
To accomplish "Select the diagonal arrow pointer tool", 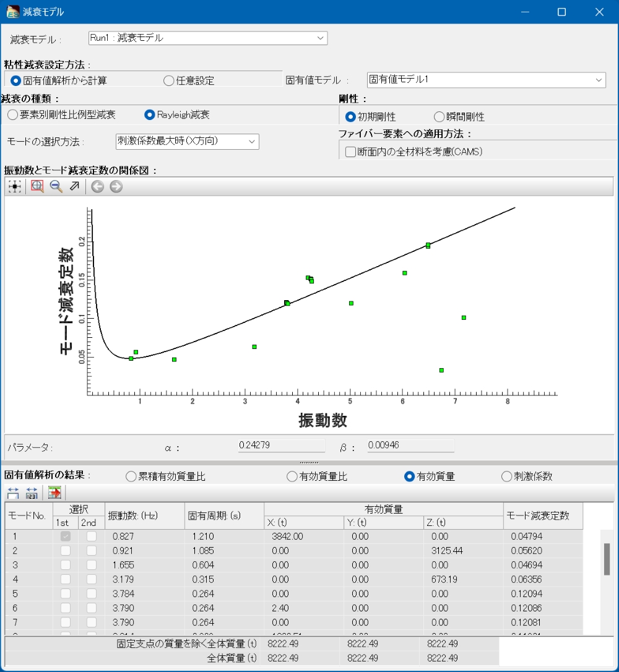I will coord(74,186).
